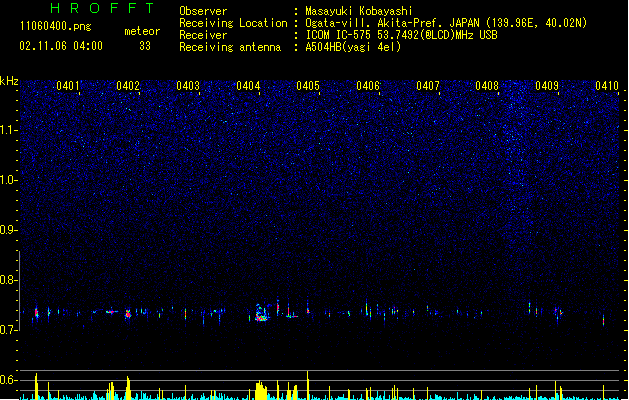Click the 0402 time marker
This screenshot has width=629, height=400.
pos(128,86)
